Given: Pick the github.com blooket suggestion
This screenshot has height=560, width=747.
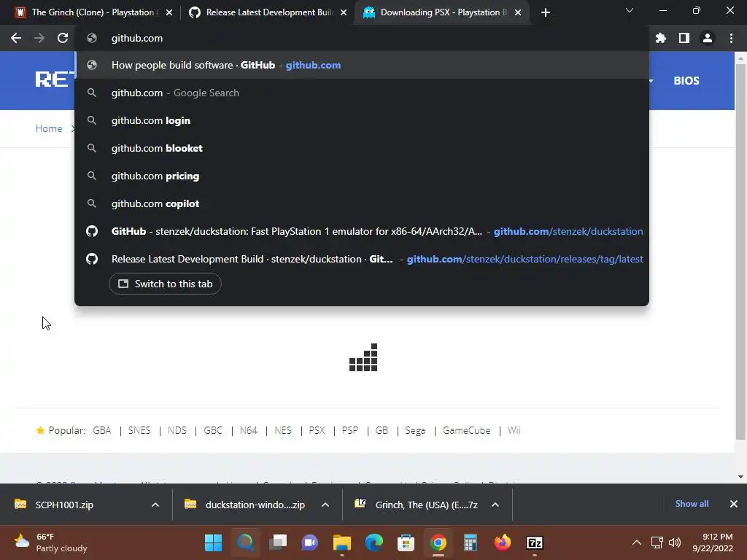Looking at the screenshot, I should [362, 148].
